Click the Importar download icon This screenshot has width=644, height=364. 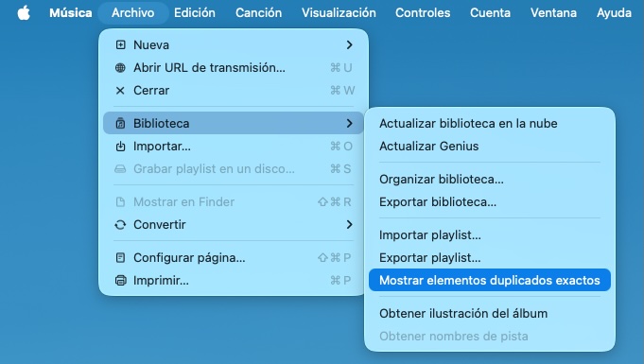pos(120,147)
